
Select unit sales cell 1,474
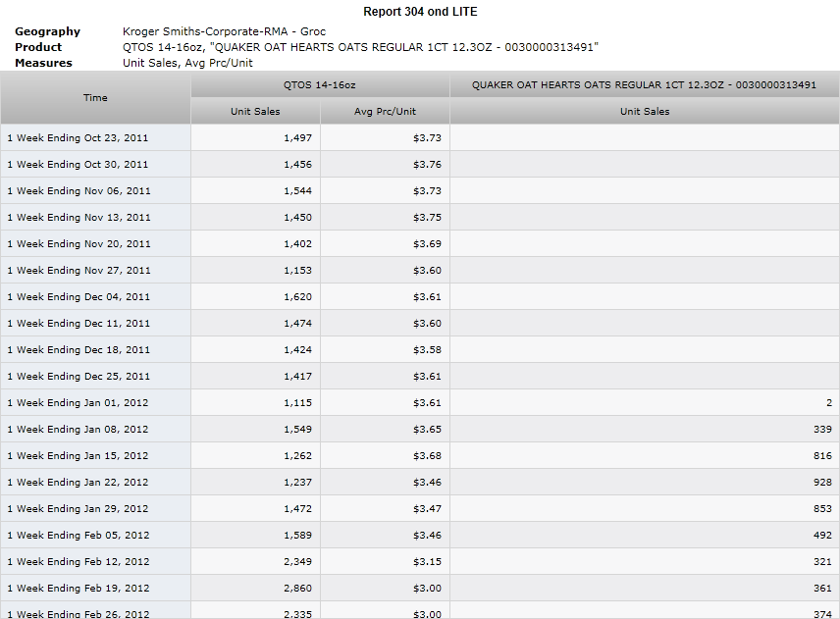coord(255,324)
